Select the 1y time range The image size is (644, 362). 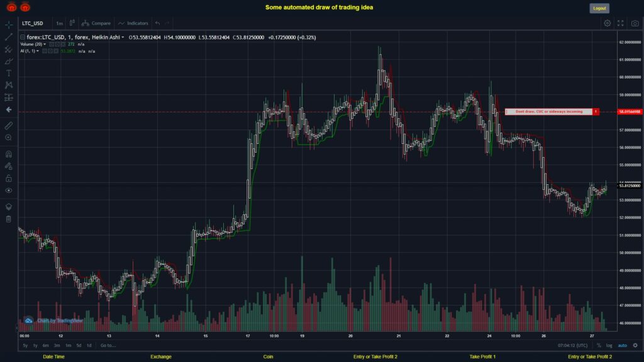coord(35,345)
